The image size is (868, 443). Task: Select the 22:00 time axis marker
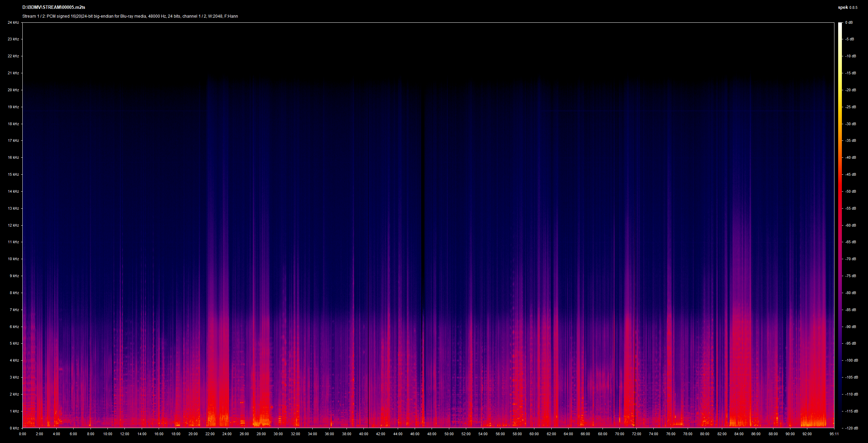(x=210, y=434)
